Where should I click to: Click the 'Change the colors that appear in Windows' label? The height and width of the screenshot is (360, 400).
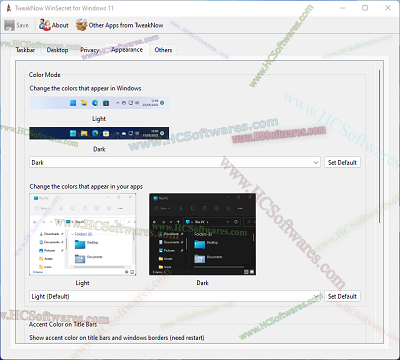pyautogui.click(x=85, y=88)
